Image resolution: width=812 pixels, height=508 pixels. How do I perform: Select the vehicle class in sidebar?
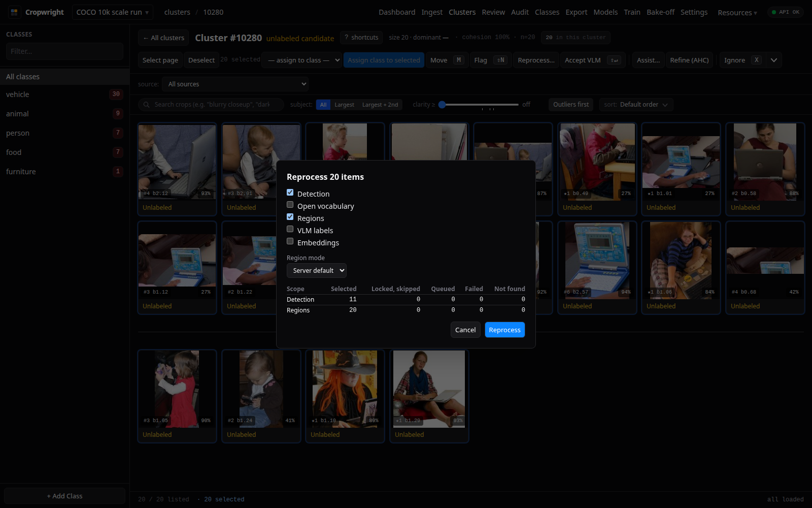[x=64, y=94]
